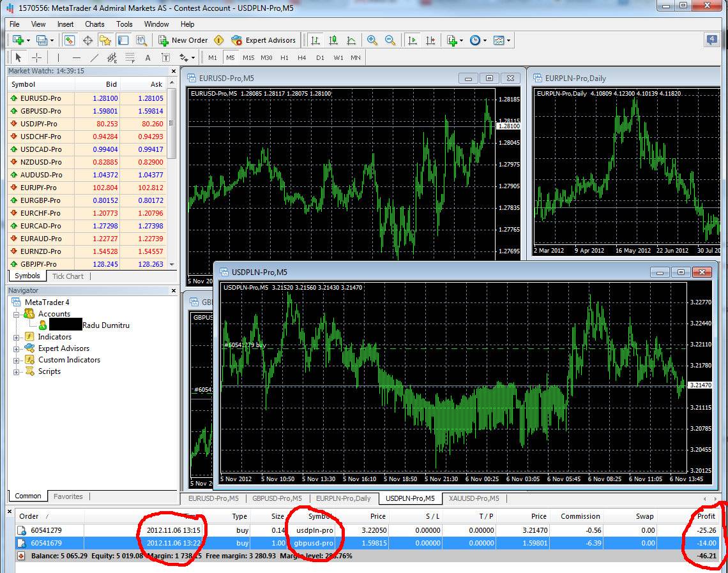The height and width of the screenshot is (573, 728).
Task: Expand the Expert Advisors tree node
Action: pyautogui.click(x=16, y=349)
